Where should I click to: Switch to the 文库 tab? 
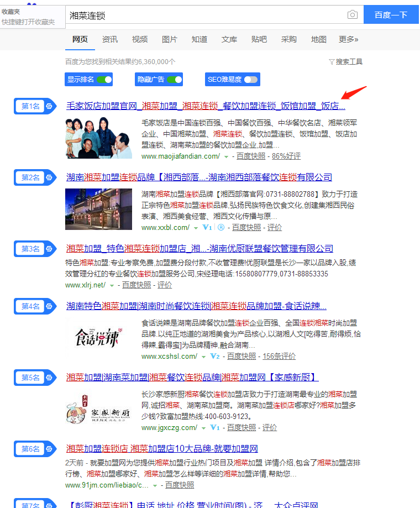click(229, 39)
